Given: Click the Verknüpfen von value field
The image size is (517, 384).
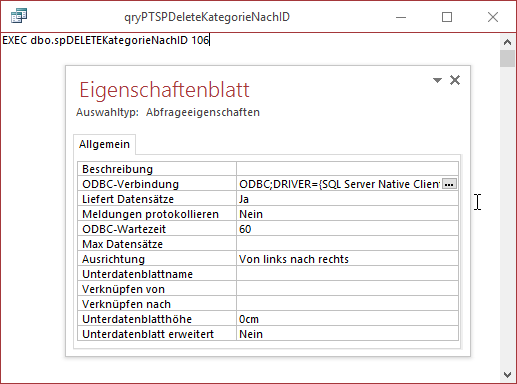Looking at the screenshot, I should 347,289.
